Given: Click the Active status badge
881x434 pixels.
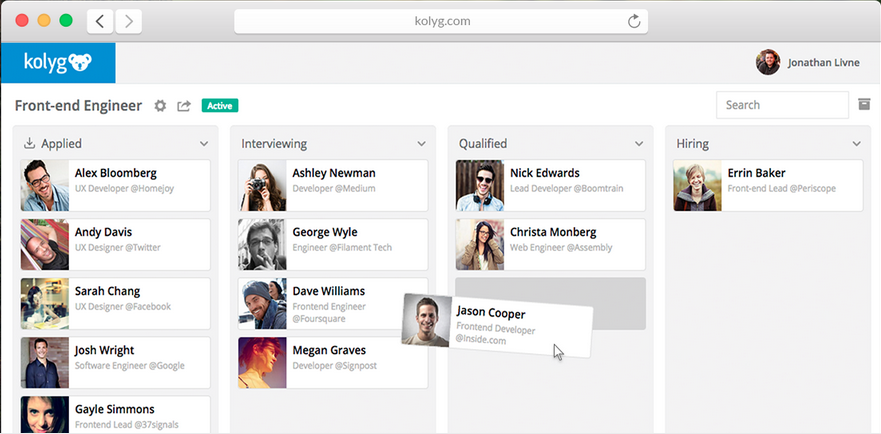Looking at the screenshot, I should tap(220, 106).
